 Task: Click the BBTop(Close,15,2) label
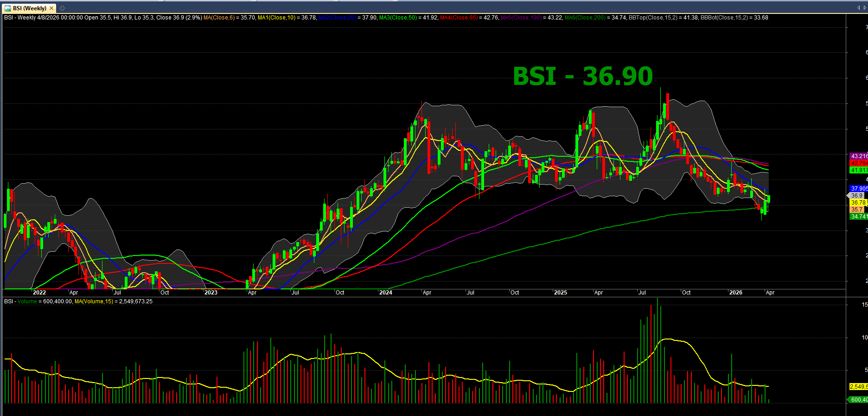(653, 18)
